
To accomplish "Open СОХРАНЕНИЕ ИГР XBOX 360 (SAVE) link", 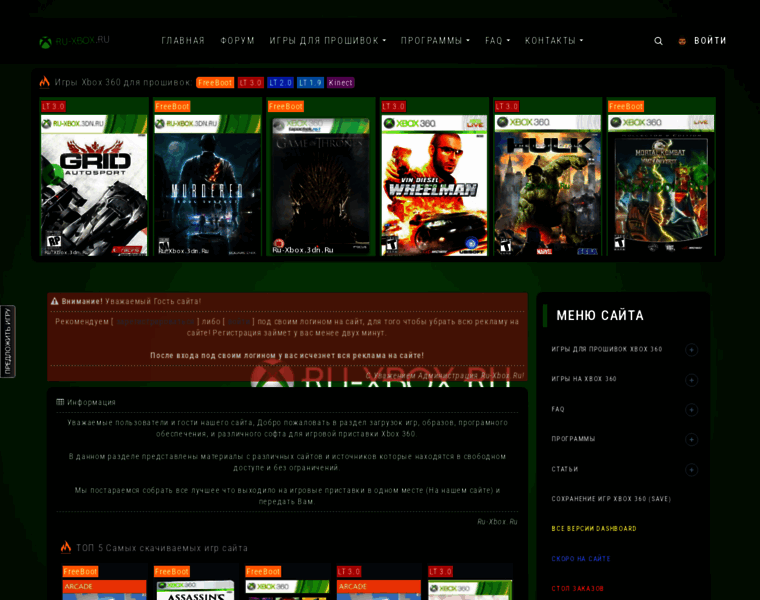I will click(611, 499).
